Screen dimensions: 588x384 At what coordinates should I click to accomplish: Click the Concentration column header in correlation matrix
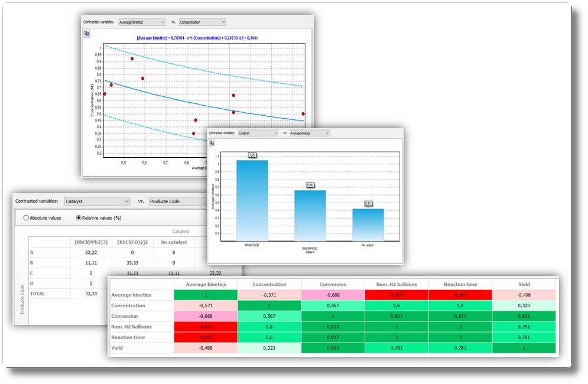pos(269,284)
